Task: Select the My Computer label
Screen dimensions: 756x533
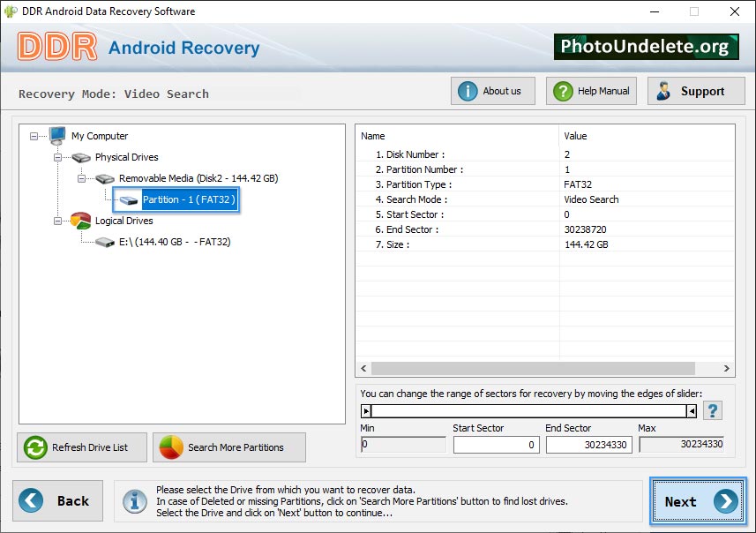Action: 100,136
